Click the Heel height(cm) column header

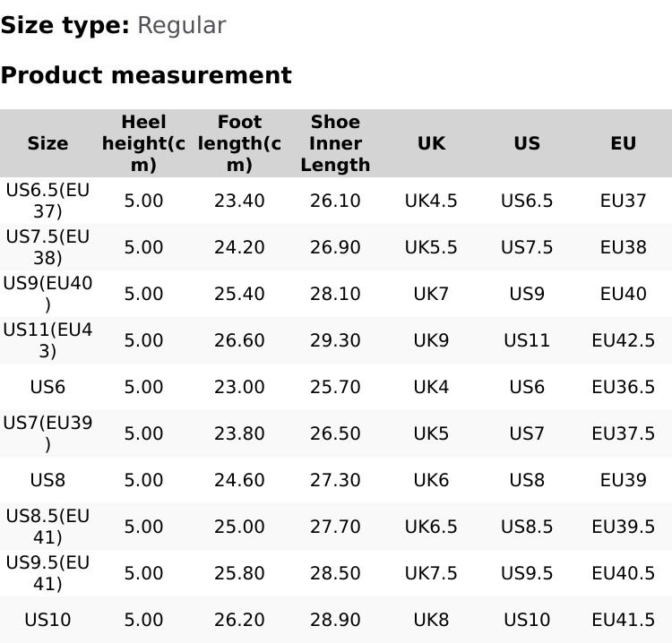click(x=143, y=143)
